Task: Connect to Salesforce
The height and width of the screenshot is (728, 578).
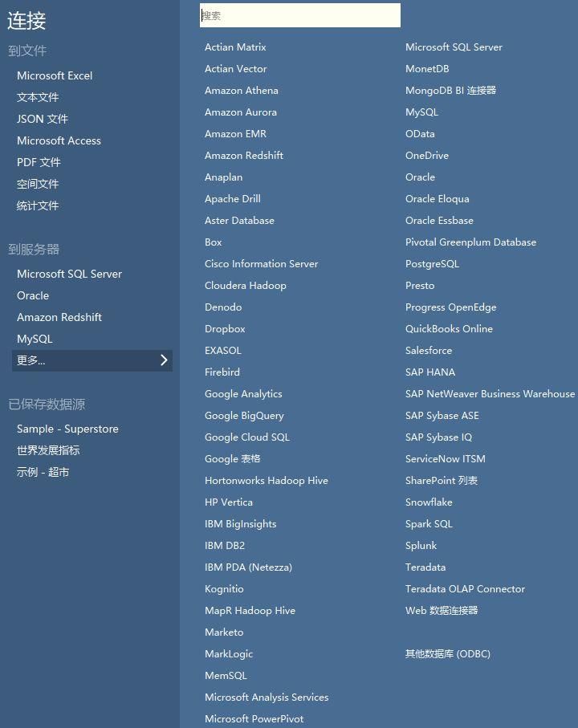Action: (429, 351)
